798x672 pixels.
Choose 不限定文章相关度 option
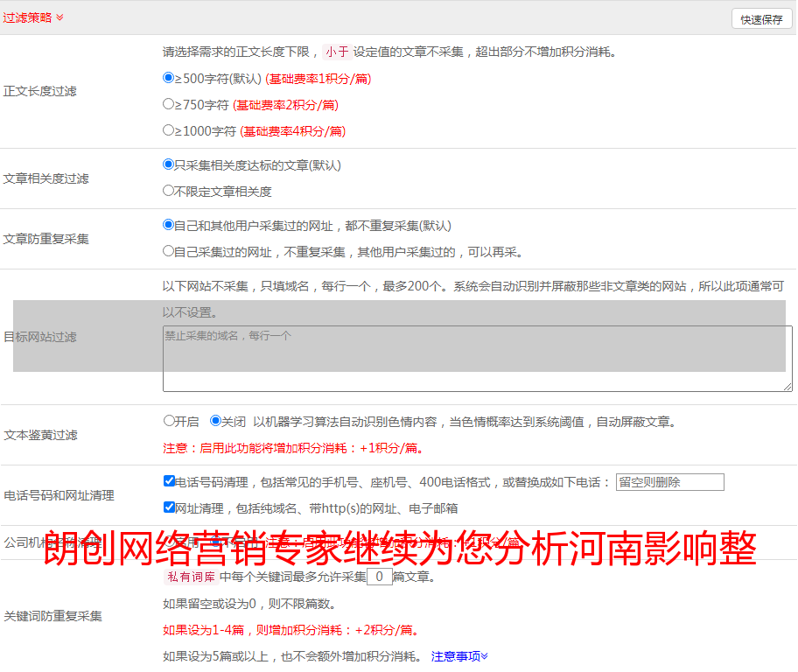[169, 191]
